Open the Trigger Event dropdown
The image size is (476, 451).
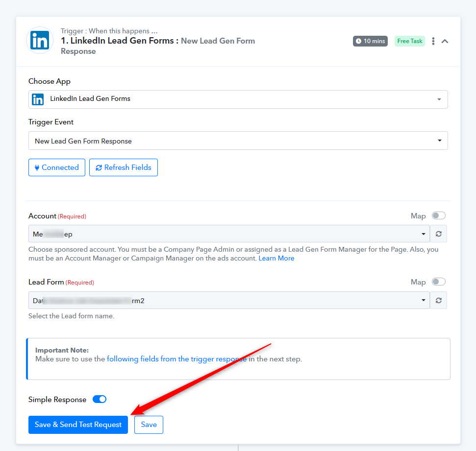(238, 141)
